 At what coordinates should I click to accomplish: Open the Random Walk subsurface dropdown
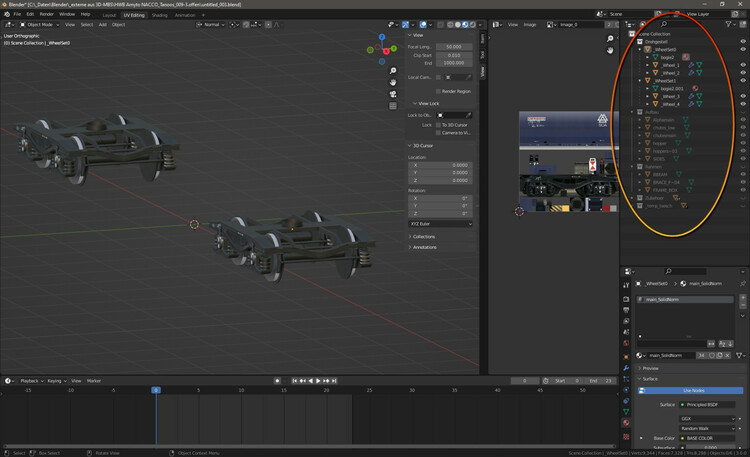coord(707,428)
